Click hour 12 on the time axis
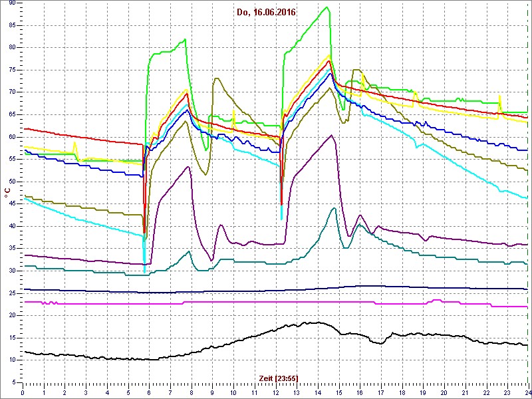The height and width of the screenshot is (399, 532). [x=275, y=392]
